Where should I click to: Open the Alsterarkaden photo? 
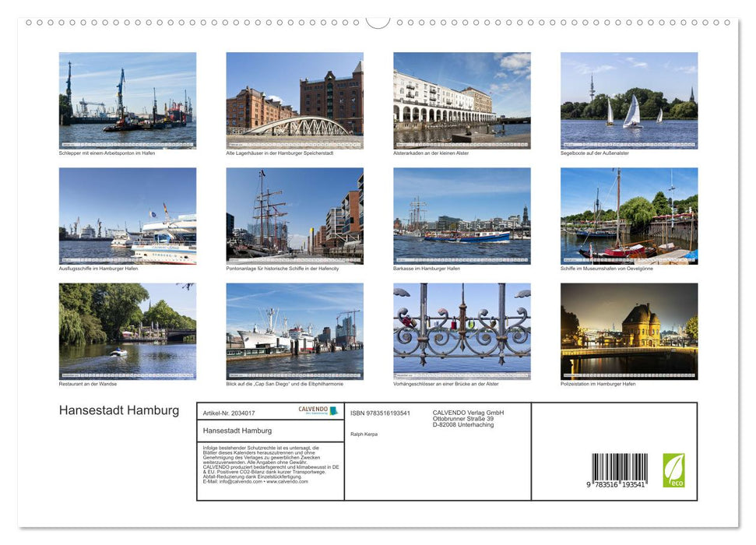(x=461, y=100)
